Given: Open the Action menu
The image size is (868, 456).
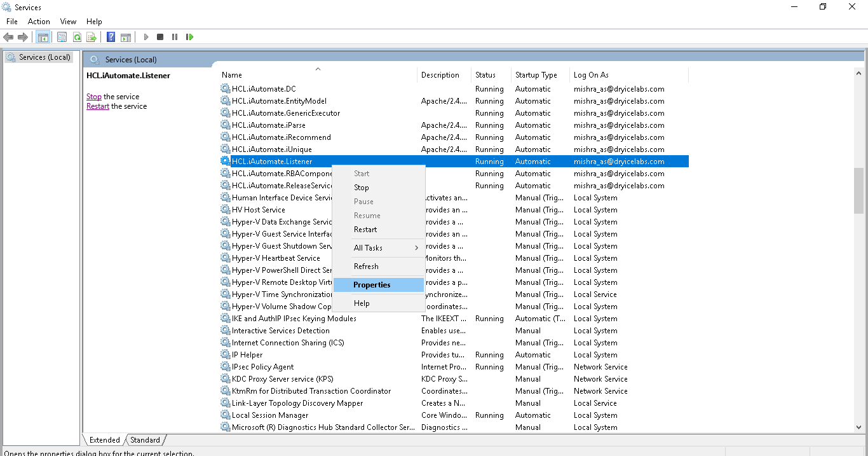Looking at the screenshot, I should click(39, 22).
